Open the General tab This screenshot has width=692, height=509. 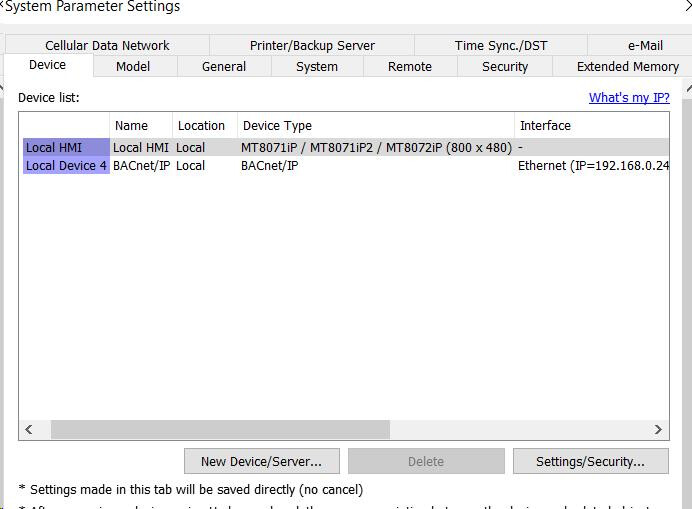(224, 67)
